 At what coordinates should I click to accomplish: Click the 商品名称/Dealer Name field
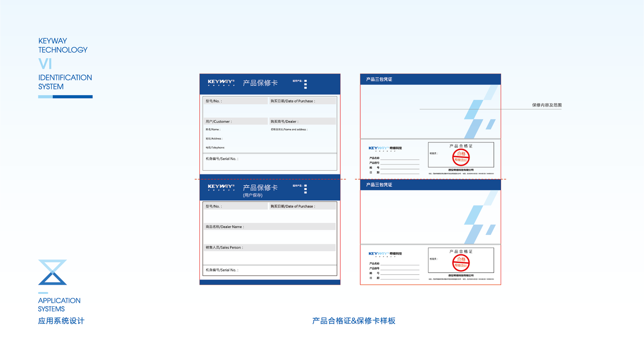pos(270,227)
